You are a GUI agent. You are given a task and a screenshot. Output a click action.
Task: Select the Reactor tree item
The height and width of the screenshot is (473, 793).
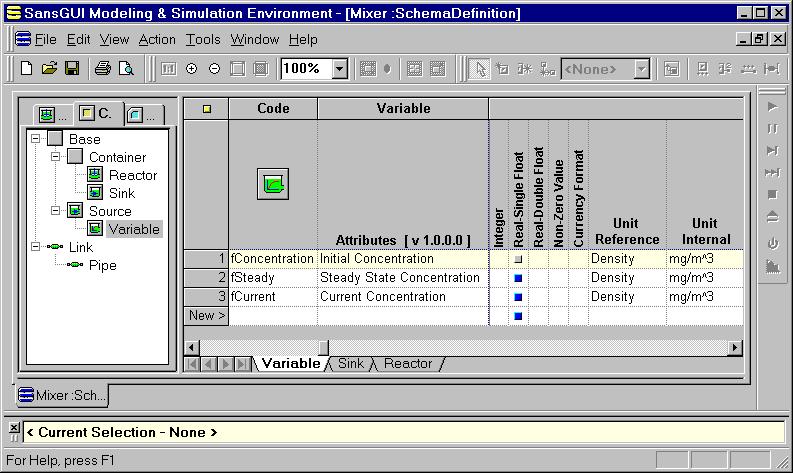coord(133,175)
